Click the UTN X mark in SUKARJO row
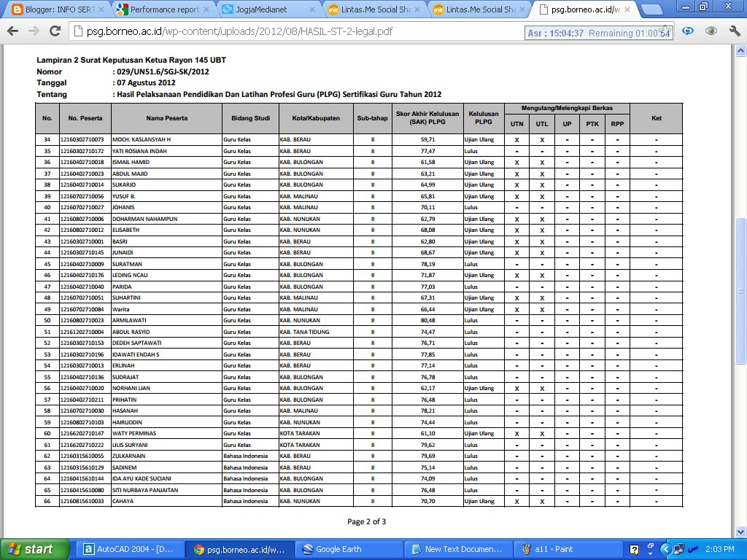Screen dimensions: 747x560 [x=517, y=185]
